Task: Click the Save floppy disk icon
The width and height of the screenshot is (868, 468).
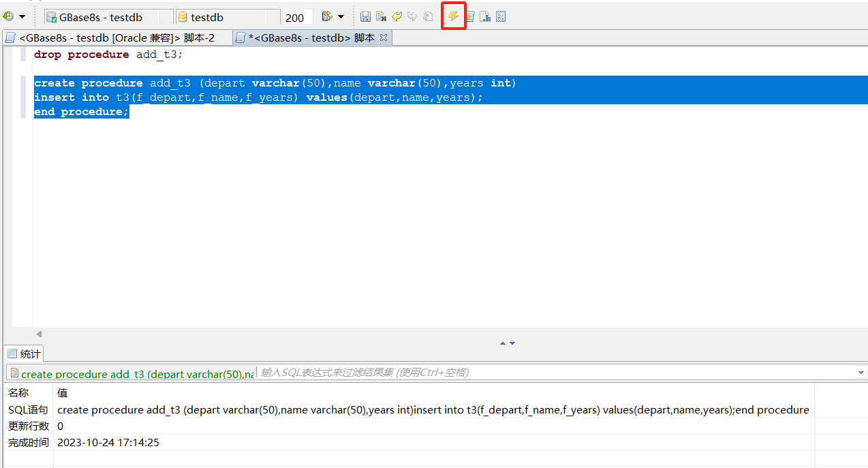Action: pyautogui.click(x=366, y=16)
